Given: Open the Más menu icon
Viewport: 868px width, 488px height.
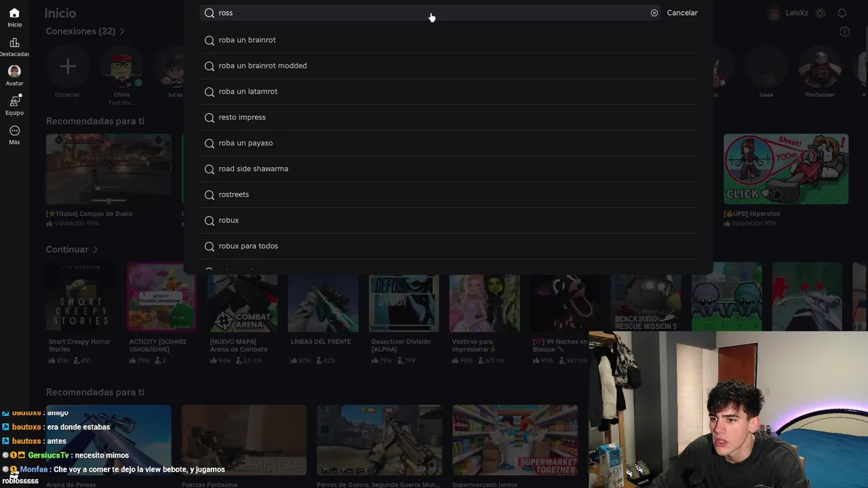Looking at the screenshot, I should 14,131.
